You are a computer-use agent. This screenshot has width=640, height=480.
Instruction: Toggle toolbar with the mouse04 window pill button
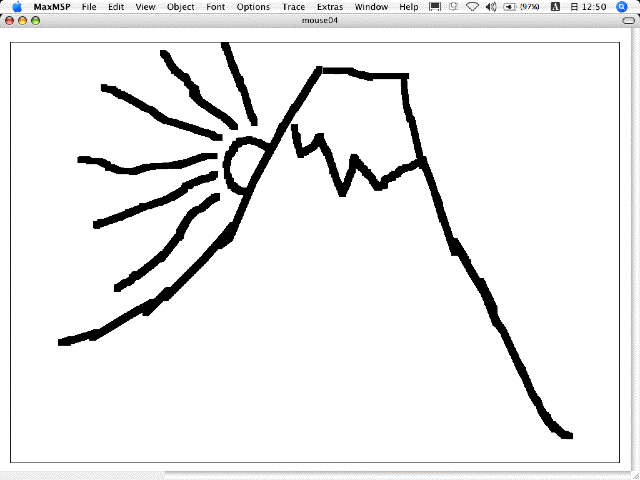pos(629,20)
